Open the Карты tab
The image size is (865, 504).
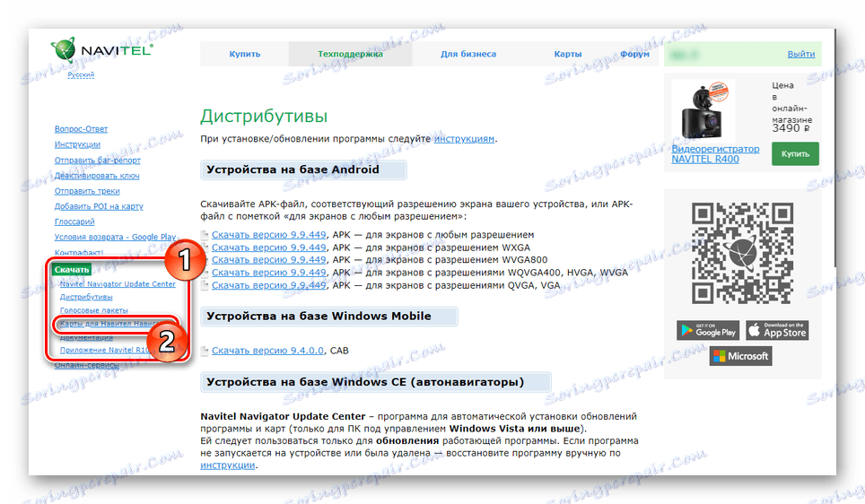click(568, 54)
